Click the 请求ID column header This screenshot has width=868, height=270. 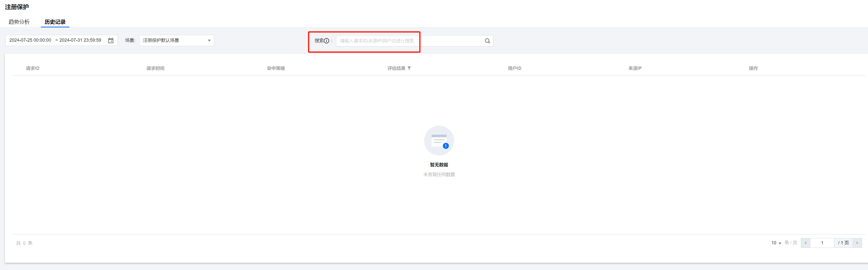33,68
